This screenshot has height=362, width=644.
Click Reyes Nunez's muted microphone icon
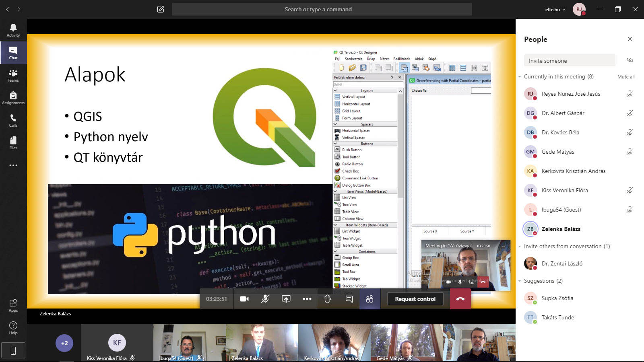[630, 94]
